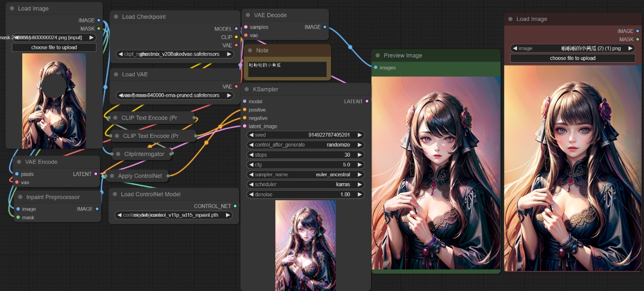Toggle collapse on the Note node

[x=249, y=50]
